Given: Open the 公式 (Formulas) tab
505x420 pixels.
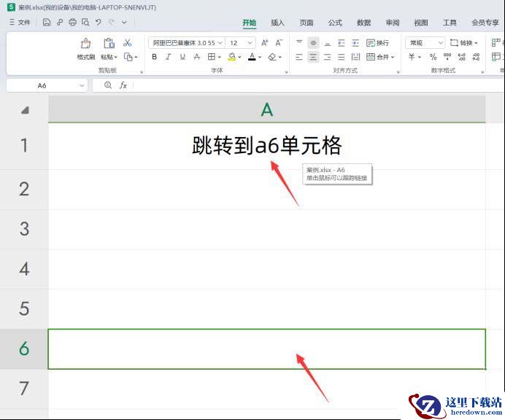Looking at the screenshot, I should 335,23.
